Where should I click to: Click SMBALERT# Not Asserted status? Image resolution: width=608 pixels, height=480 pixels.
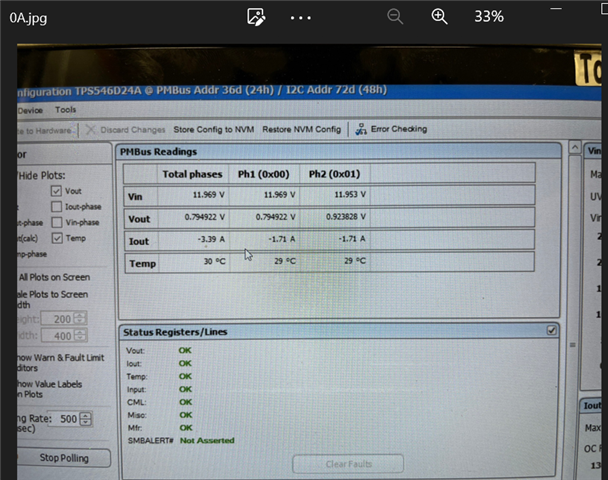point(207,440)
